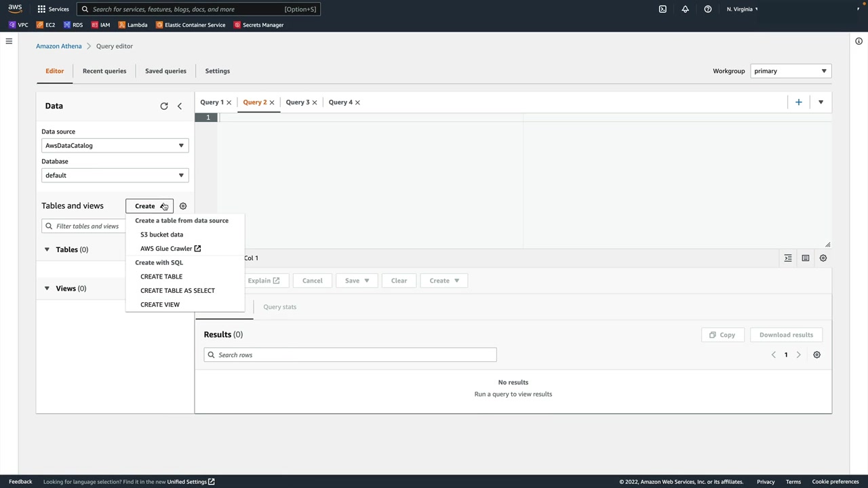Refresh the Data panel
Screen dimensions: 868x488
[x=164, y=106]
